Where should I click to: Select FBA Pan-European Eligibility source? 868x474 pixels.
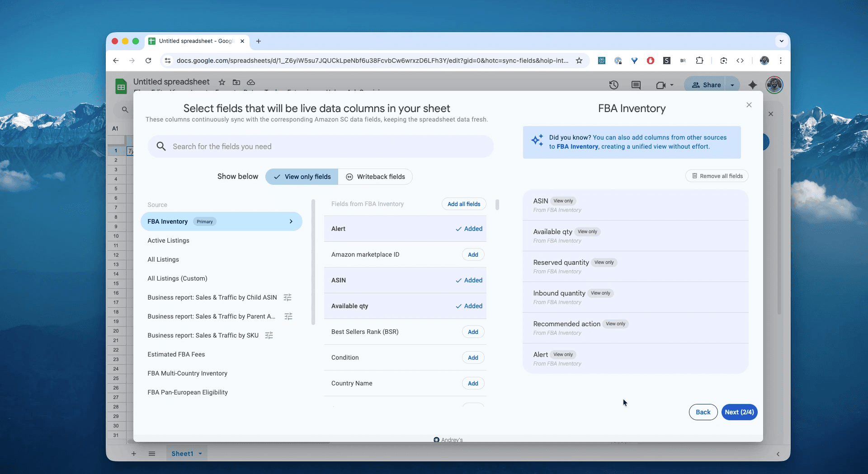coord(188,392)
